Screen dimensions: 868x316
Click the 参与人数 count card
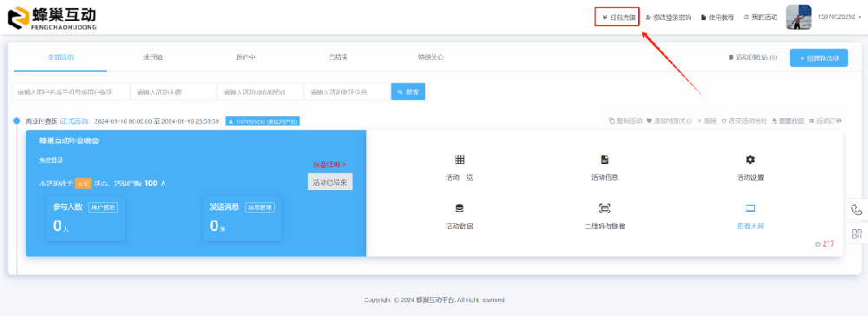point(86,219)
